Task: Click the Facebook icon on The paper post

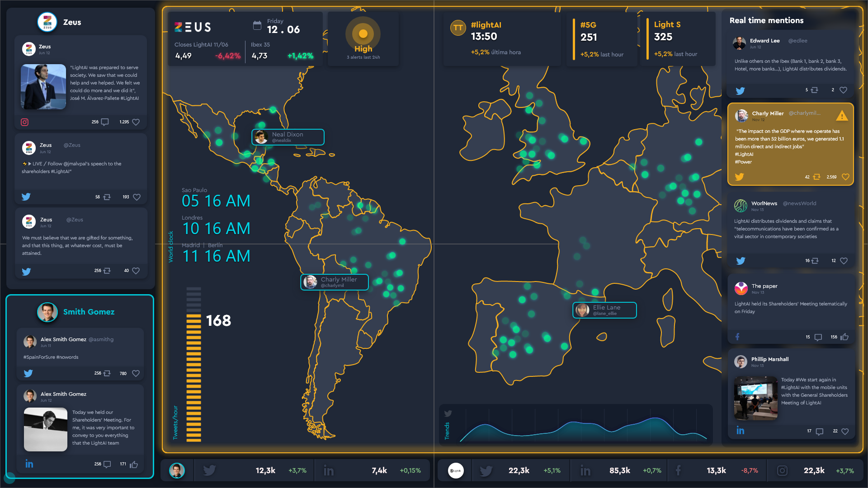Action: pyautogui.click(x=737, y=337)
